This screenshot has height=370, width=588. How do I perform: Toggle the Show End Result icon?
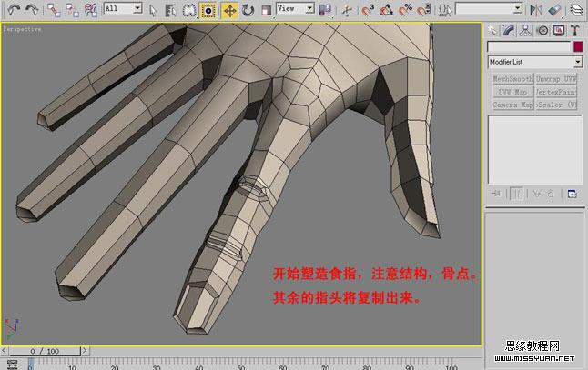(x=516, y=194)
